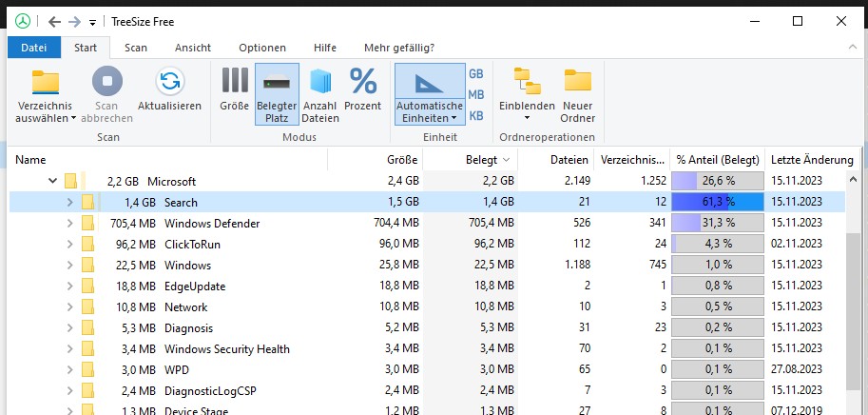The width and height of the screenshot is (868, 415).
Task: Click the DiagnosticLogCSP folder icon
Action: point(88,390)
